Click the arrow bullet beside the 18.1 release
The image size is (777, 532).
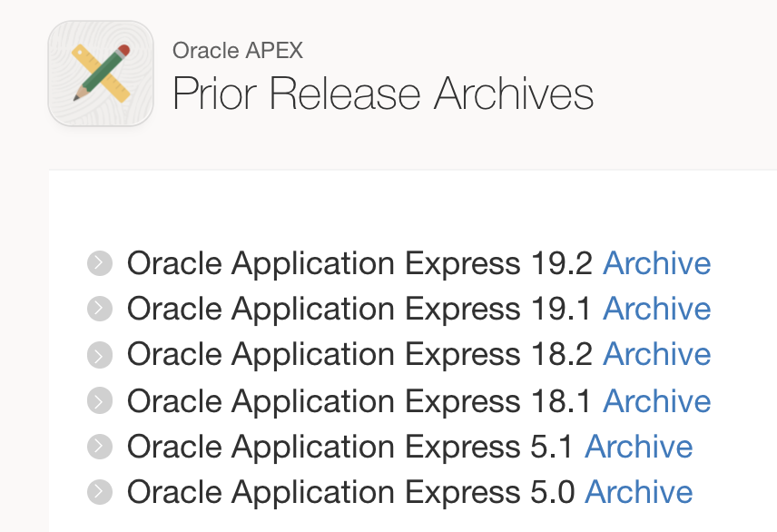click(100, 400)
